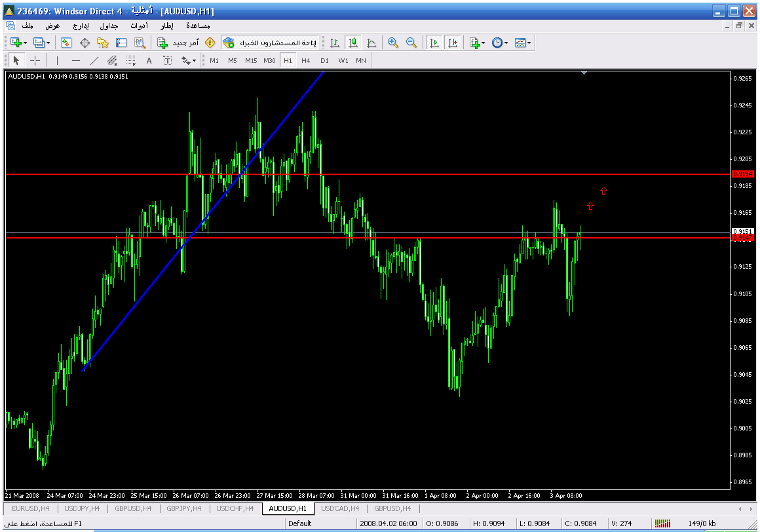Select the trendline drawing tool
This screenshot has height=532, width=760.
(x=94, y=60)
